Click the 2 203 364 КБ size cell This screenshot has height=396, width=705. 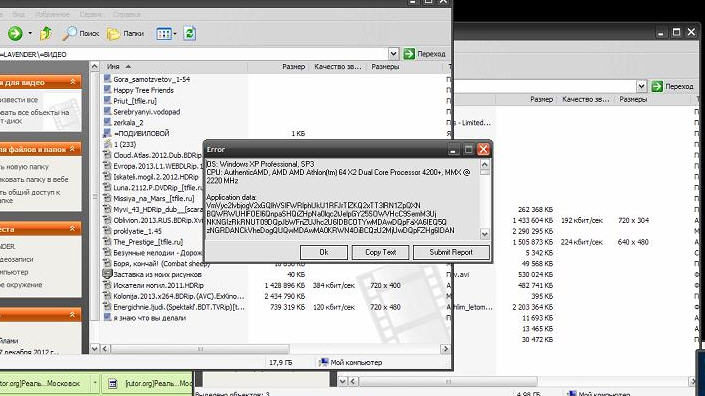point(532,307)
